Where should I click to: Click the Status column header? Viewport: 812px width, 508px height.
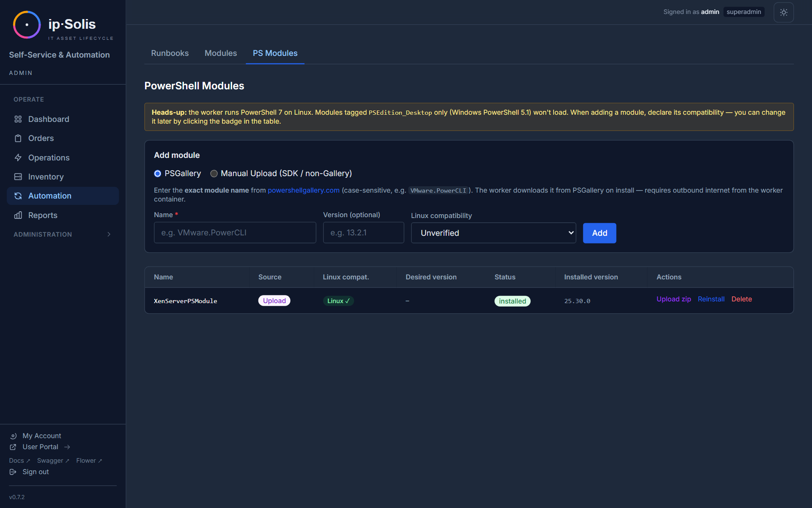pyautogui.click(x=505, y=277)
